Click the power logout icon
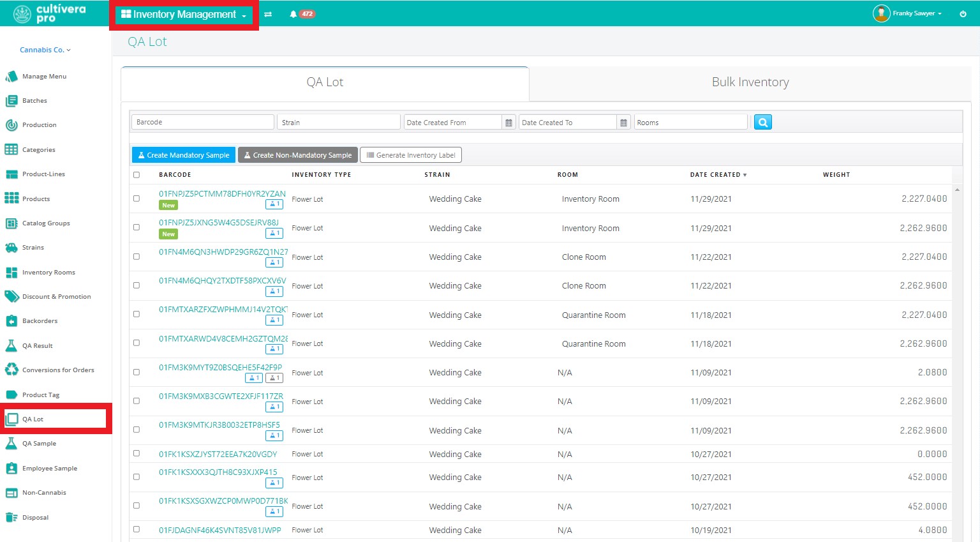Image resolution: width=980 pixels, height=542 pixels. (963, 13)
